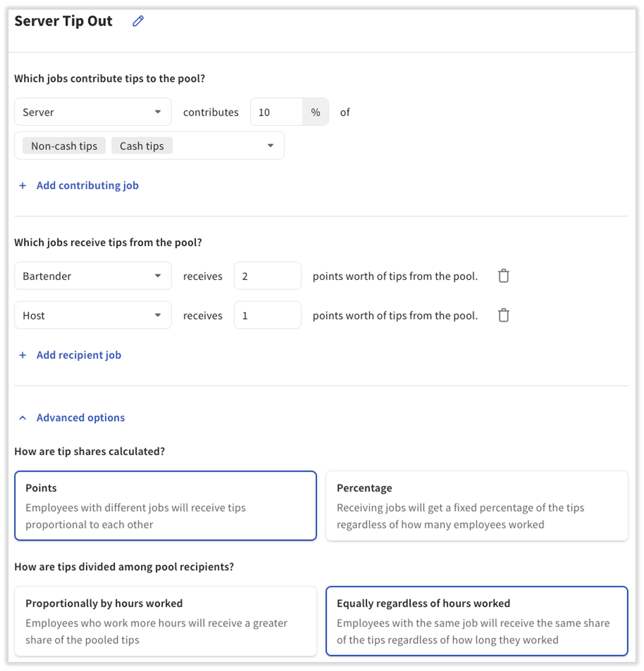This screenshot has width=644, height=671.
Task: Select the Percentage tip share option
Action: tap(477, 506)
